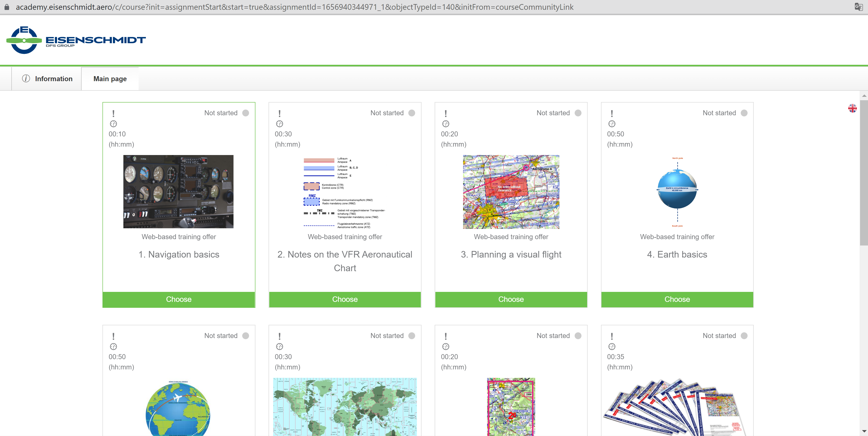The image size is (868, 436).
Task: Click exclamation icon on Earth basics card
Action: [612, 113]
